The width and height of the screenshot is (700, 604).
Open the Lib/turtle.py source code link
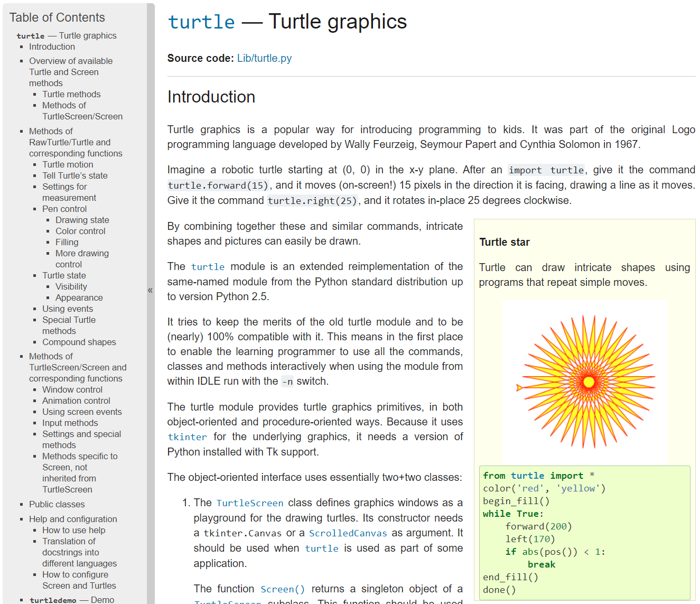264,58
